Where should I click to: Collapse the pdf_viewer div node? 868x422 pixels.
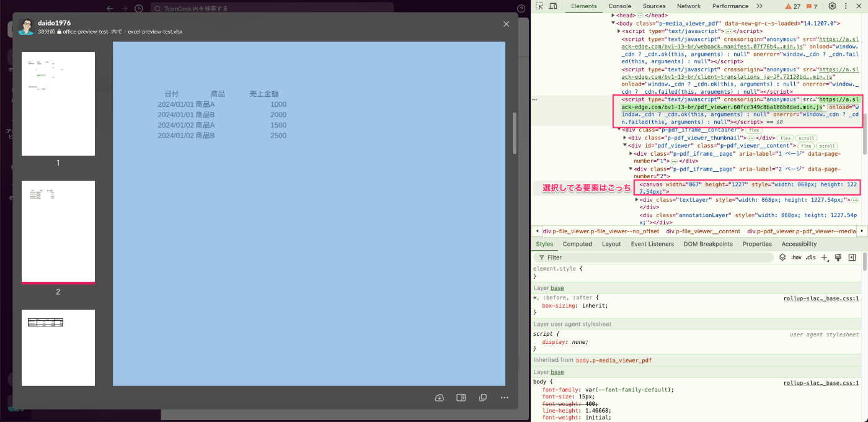[x=625, y=145]
